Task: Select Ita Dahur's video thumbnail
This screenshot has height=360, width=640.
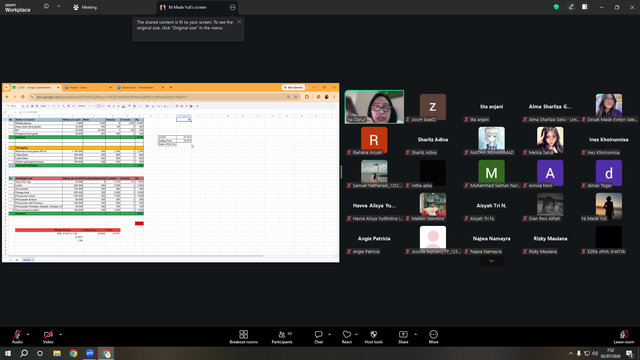Action: (374, 107)
